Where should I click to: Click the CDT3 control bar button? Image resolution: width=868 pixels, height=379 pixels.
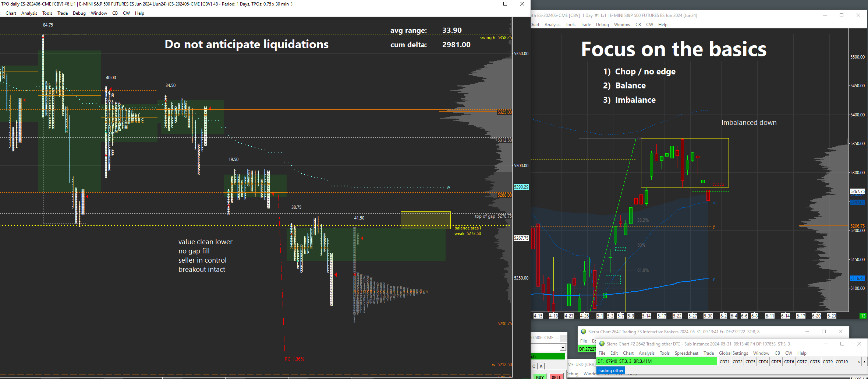750,362
